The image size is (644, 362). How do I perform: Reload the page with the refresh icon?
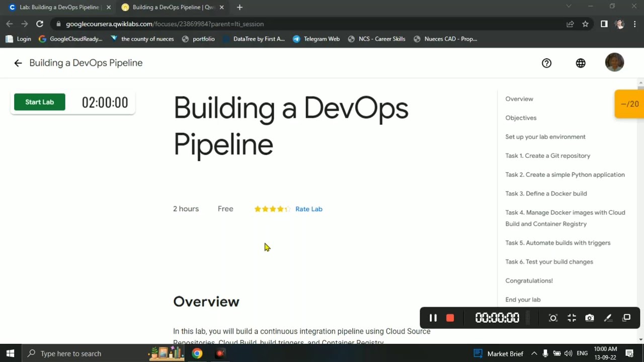(x=40, y=24)
